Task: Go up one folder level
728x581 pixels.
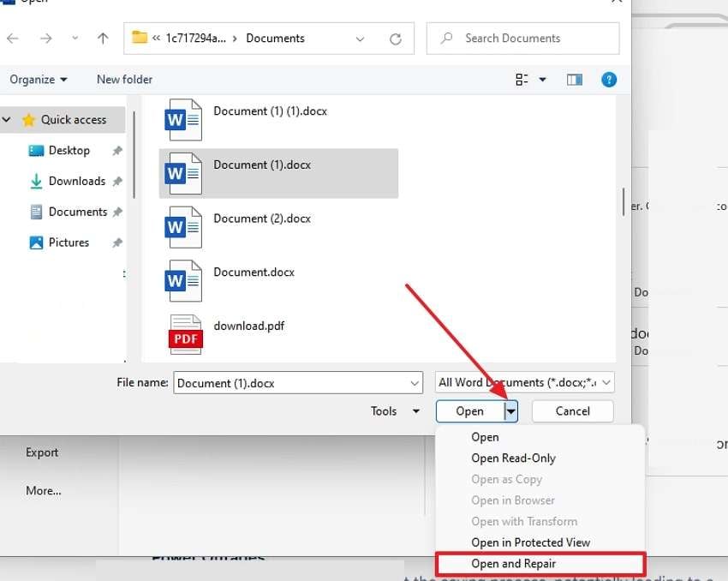Action: (103, 38)
